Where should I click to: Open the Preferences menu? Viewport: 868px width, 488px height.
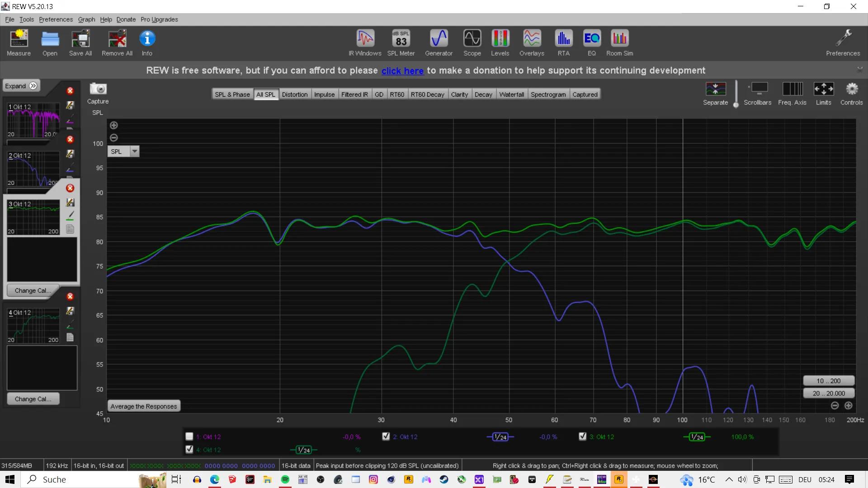click(x=56, y=19)
